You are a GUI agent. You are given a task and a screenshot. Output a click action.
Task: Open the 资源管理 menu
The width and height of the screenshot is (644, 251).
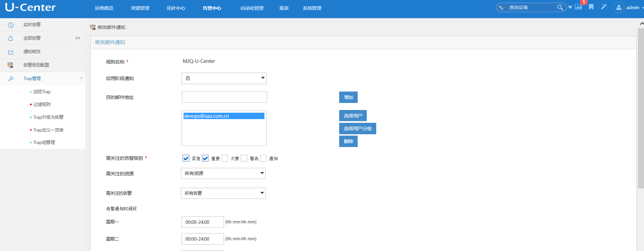pyautogui.click(x=140, y=8)
